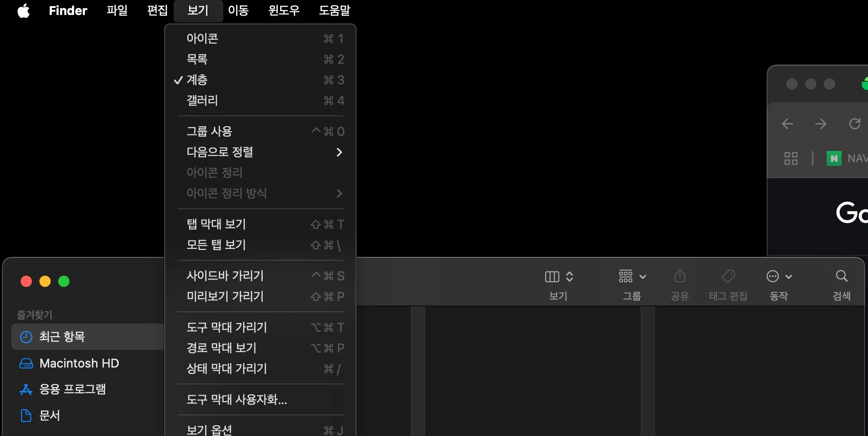This screenshot has width=868, height=436.
Task: Expand the 다음으로 정렬 submenu
Action: (x=220, y=152)
